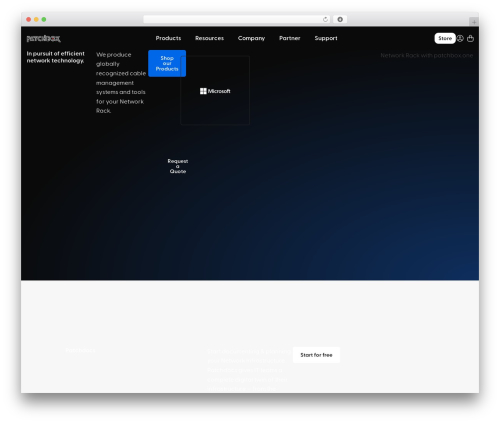Click the blue Shop our Products button
The width and height of the screenshot is (500, 423).
167,63
